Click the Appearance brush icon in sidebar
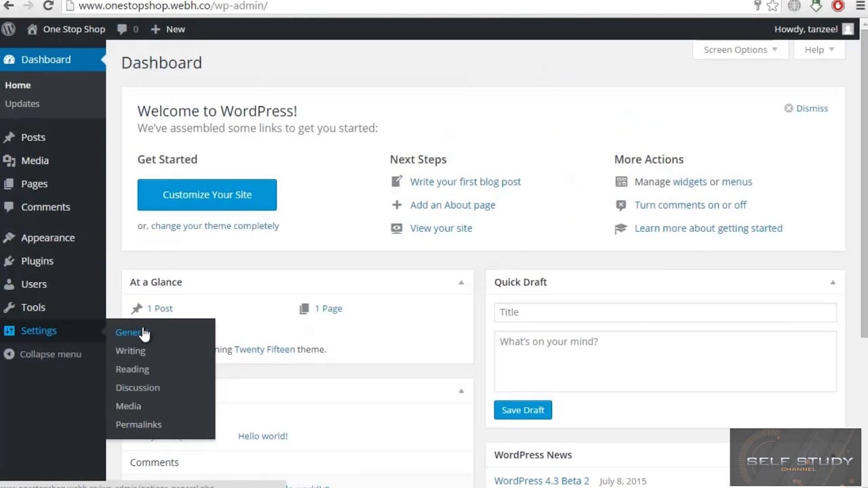868x488 pixels. tap(9, 238)
